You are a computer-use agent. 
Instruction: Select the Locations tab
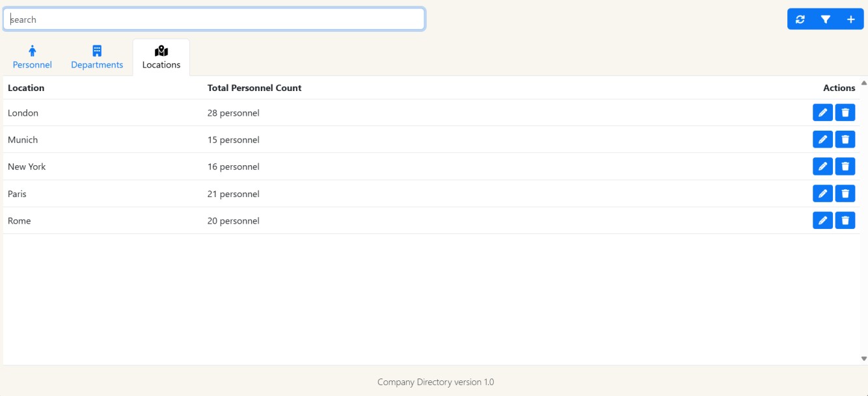click(161, 64)
